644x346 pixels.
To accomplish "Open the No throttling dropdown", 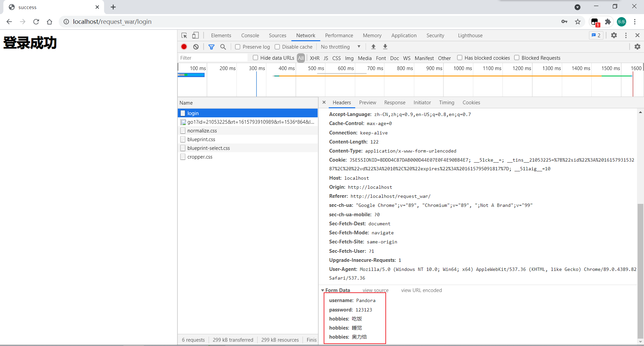I will [341, 47].
